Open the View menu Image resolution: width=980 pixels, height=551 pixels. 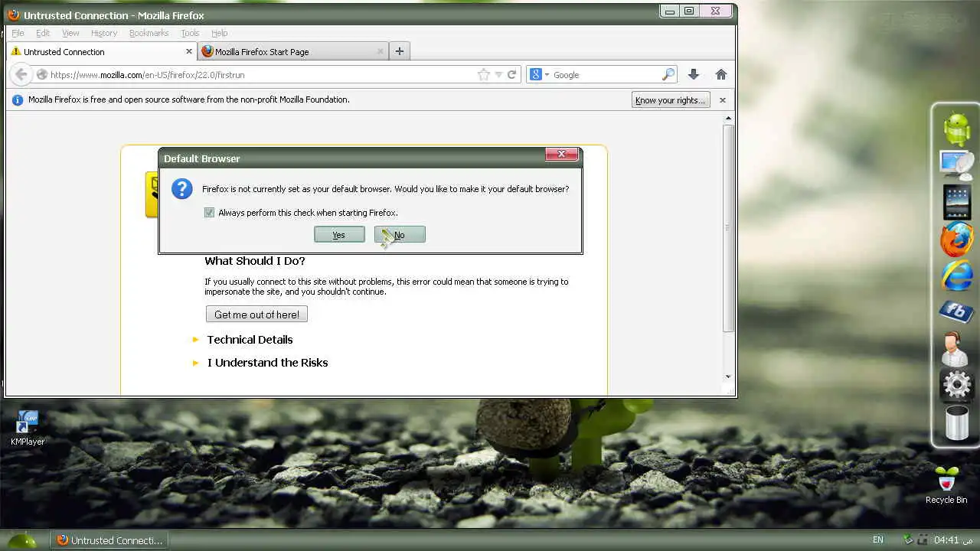tap(70, 33)
